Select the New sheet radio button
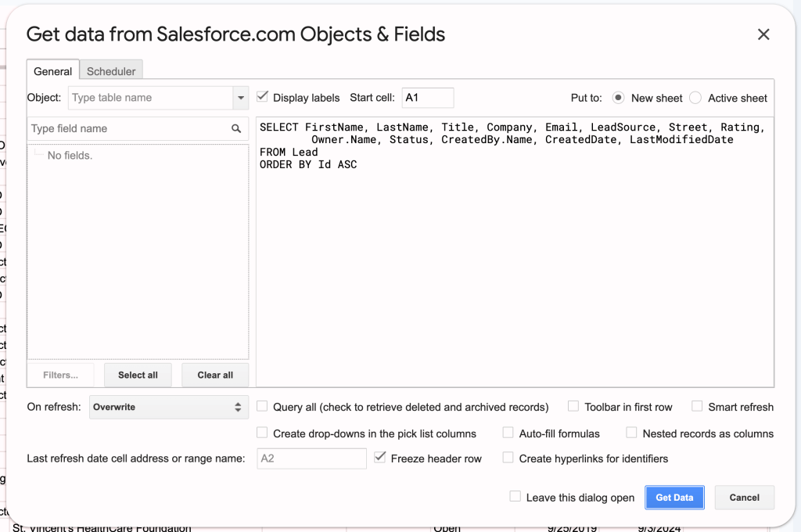The width and height of the screenshot is (801, 532). coord(618,98)
